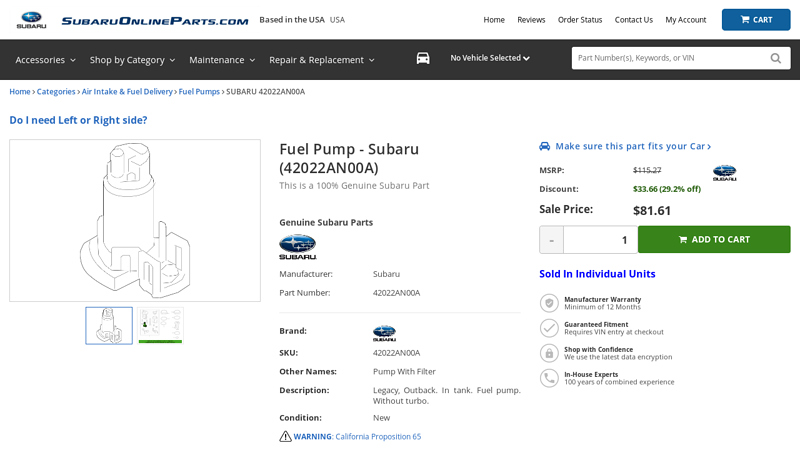Open the Repair & Replacement menu
Image resolution: width=800 pixels, height=450 pixels.
tap(322, 60)
